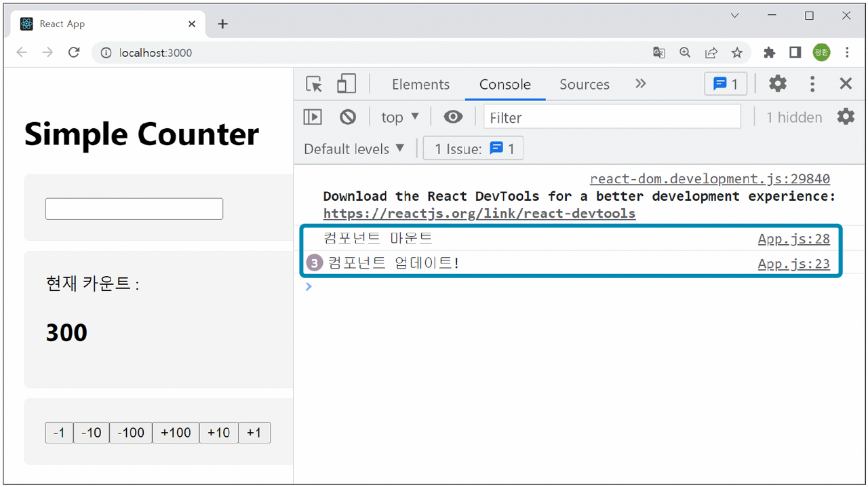
Task: Open DevTools three-dot customize menu
Action: click(x=812, y=84)
